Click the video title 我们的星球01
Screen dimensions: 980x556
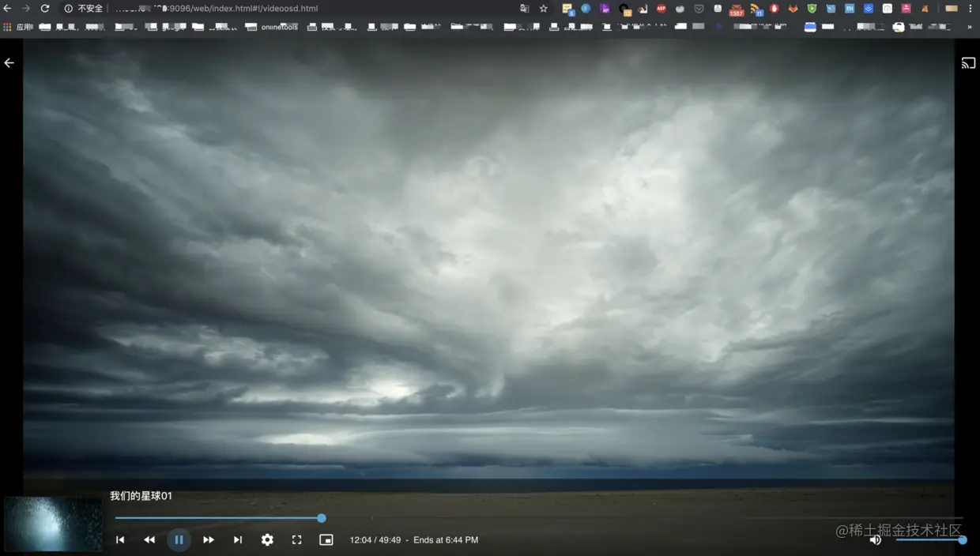[x=141, y=496]
